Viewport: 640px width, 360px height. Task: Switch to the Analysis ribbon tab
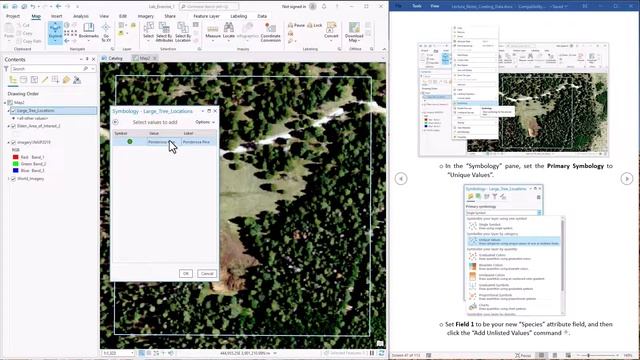pos(81,16)
